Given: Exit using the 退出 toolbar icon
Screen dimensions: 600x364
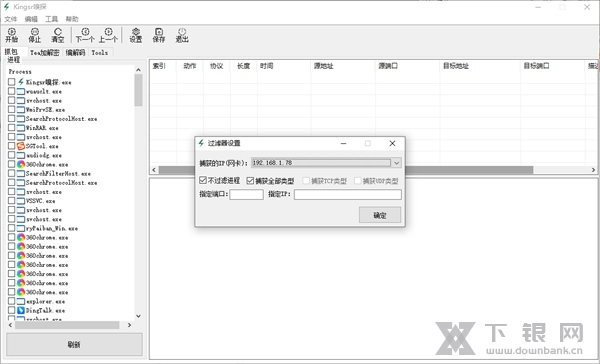Looking at the screenshot, I should pyautogui.click(x=182, y=35).
